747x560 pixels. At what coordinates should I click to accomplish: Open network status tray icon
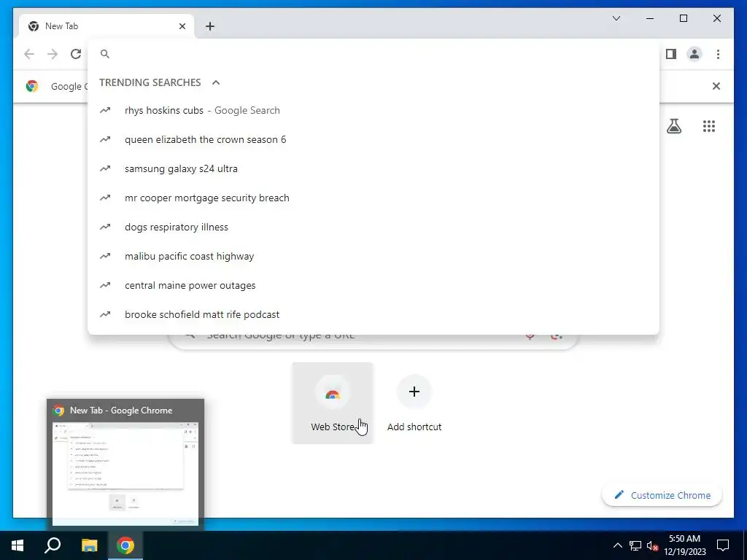click(635, 545)
